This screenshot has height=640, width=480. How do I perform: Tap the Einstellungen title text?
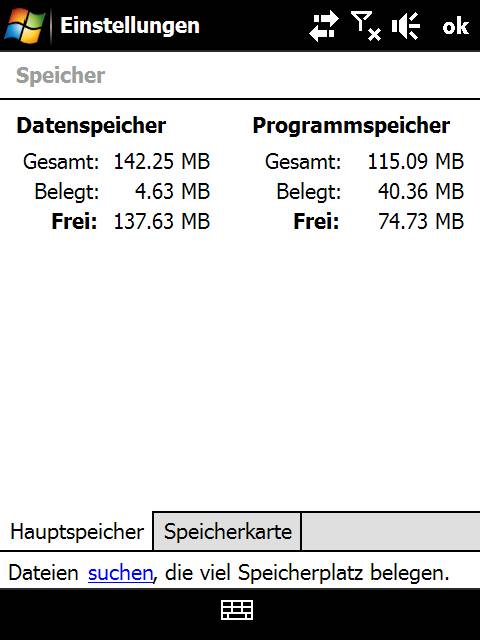click(130, 26)
